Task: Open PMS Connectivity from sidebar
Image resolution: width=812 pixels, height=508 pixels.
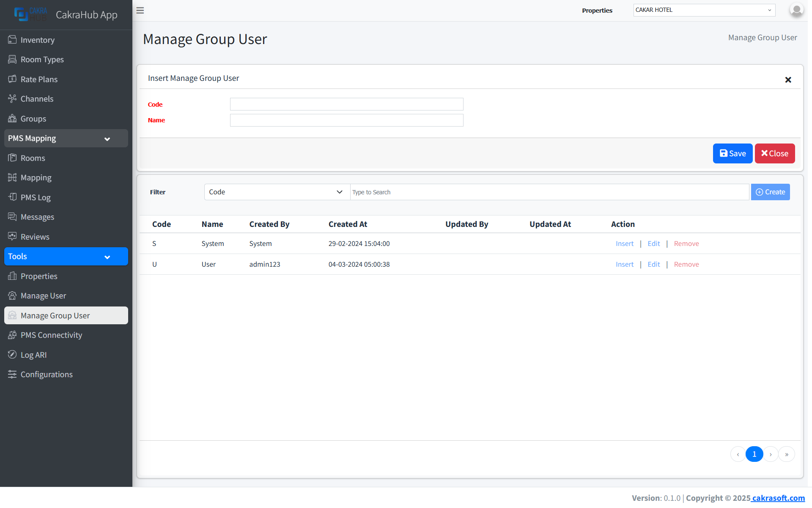Action: (x=51, y=335)
